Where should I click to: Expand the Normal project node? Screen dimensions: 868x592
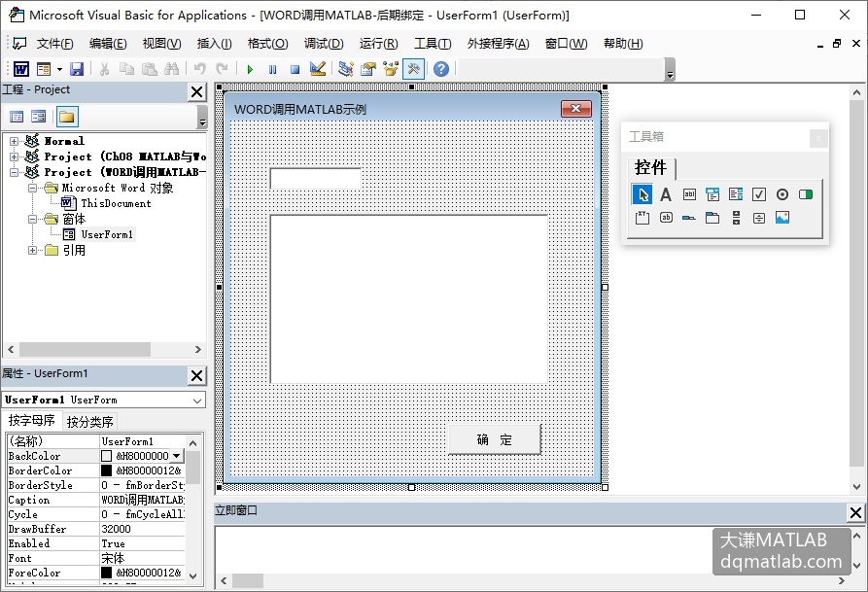[x=15, y=141]
